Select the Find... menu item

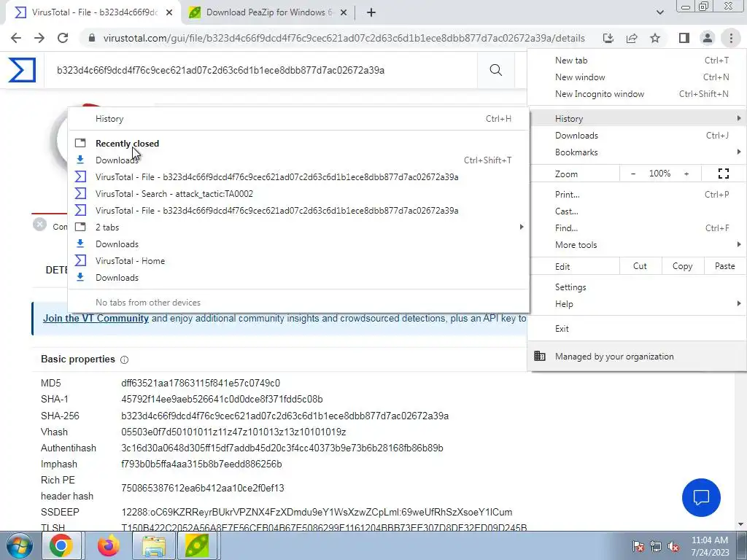[x=637, y=228]
